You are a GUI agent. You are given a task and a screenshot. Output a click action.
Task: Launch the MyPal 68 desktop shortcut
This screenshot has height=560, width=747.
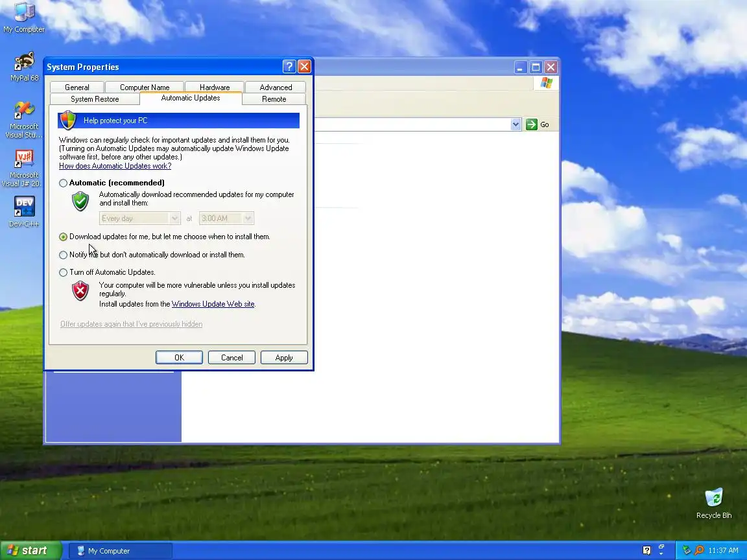coord(24,67)
